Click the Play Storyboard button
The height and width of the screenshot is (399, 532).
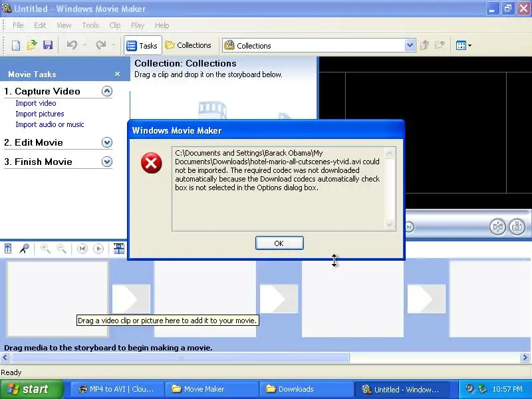(x=98, y=249)
